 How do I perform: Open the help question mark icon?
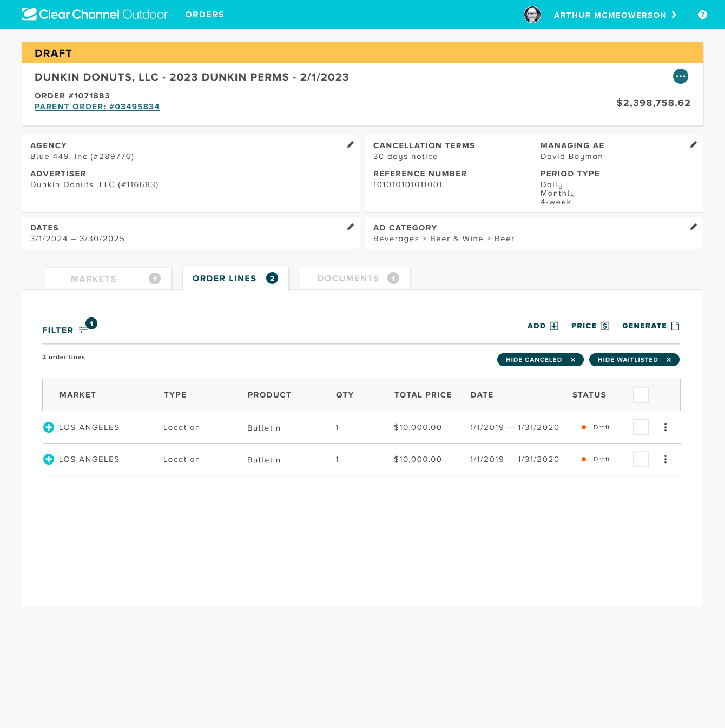pos(703,15)
